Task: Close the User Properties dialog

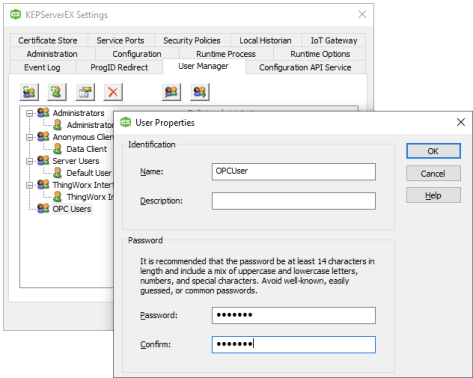Action: click(461, 122)
